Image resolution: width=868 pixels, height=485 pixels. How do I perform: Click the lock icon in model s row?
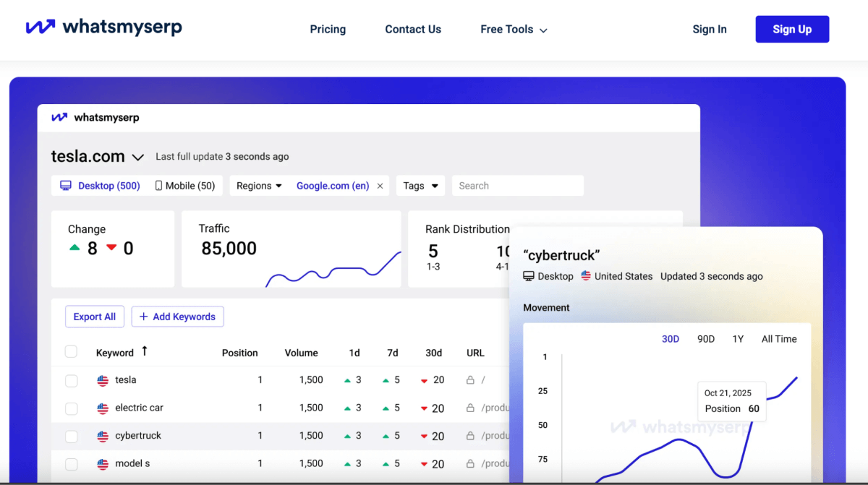click(470, 463)
